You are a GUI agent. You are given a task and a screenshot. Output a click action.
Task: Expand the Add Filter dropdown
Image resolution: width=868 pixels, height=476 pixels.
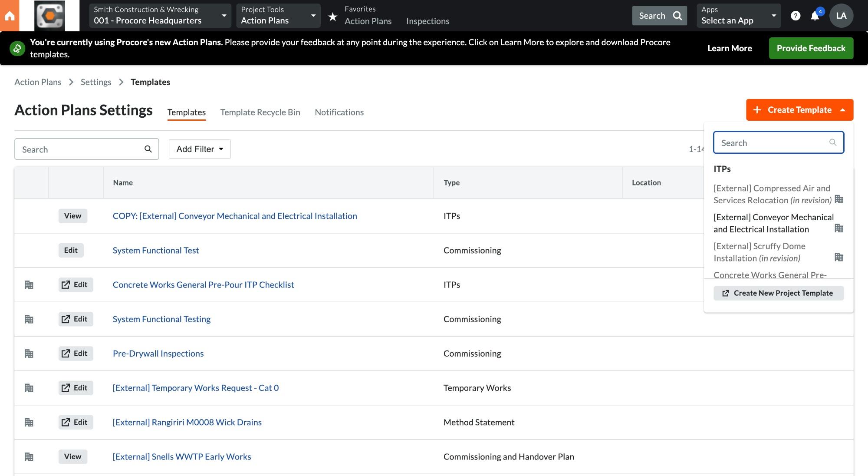point(200,149)
